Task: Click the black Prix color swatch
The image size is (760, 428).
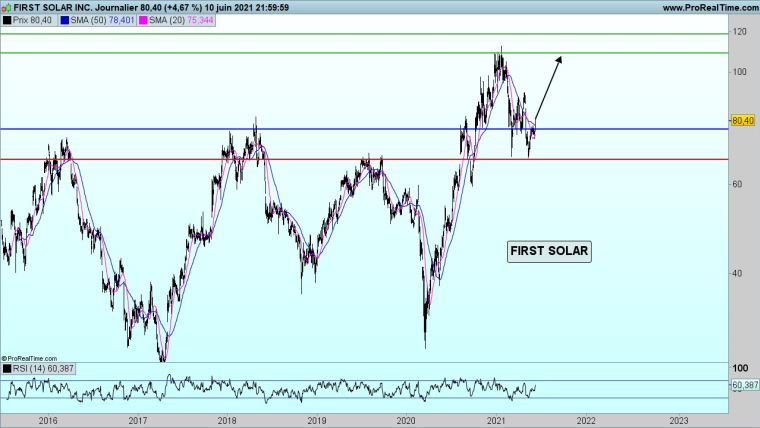Action: 7,20
